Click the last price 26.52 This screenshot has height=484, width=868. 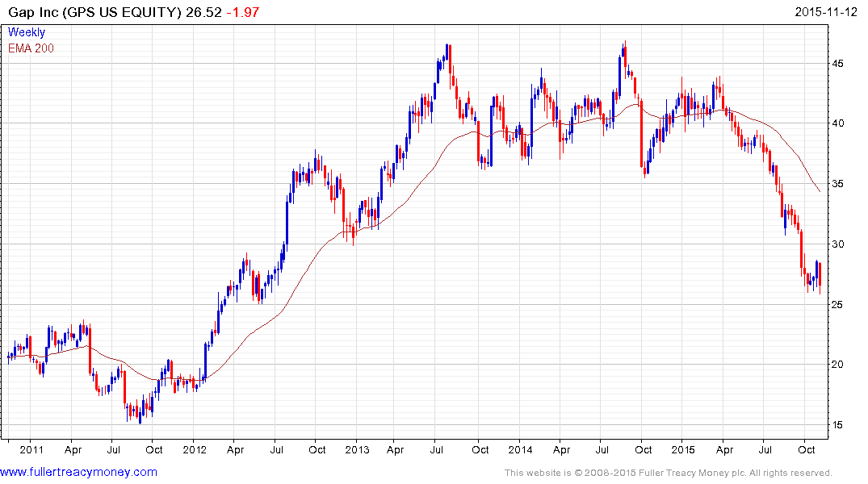203,12
